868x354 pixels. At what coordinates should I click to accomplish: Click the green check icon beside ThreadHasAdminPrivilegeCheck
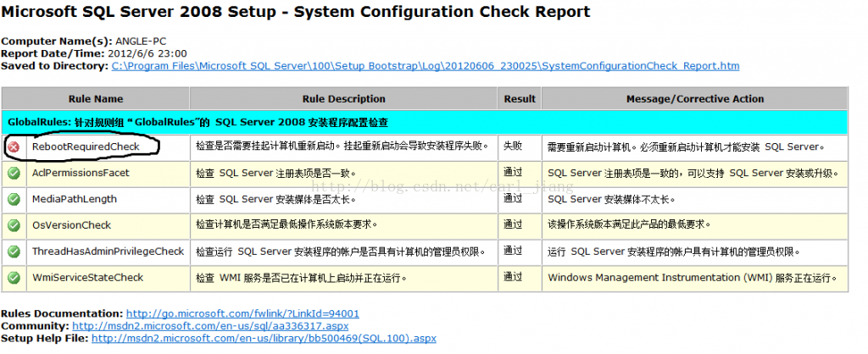tap(14, 252)
